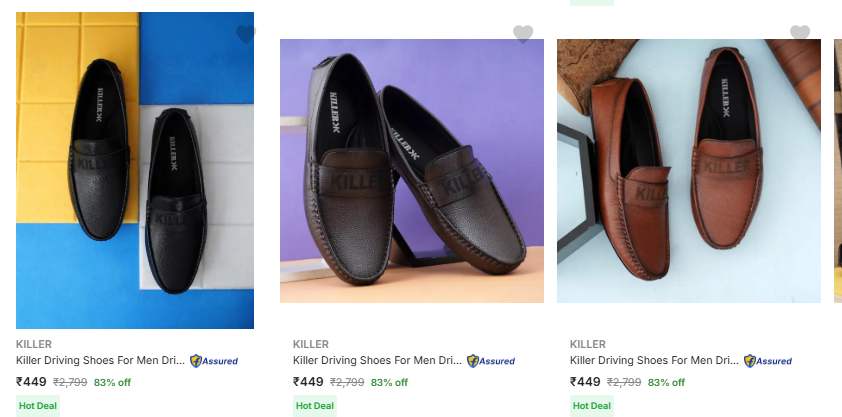Click Hot Deal tag under black shoes
842x417 pixels.
(37, 405)
